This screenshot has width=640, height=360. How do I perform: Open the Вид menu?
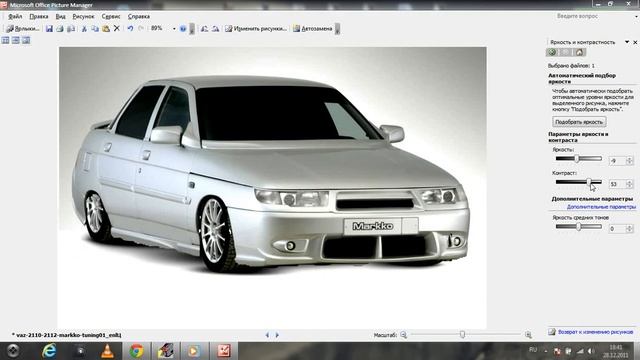point(60,16)
